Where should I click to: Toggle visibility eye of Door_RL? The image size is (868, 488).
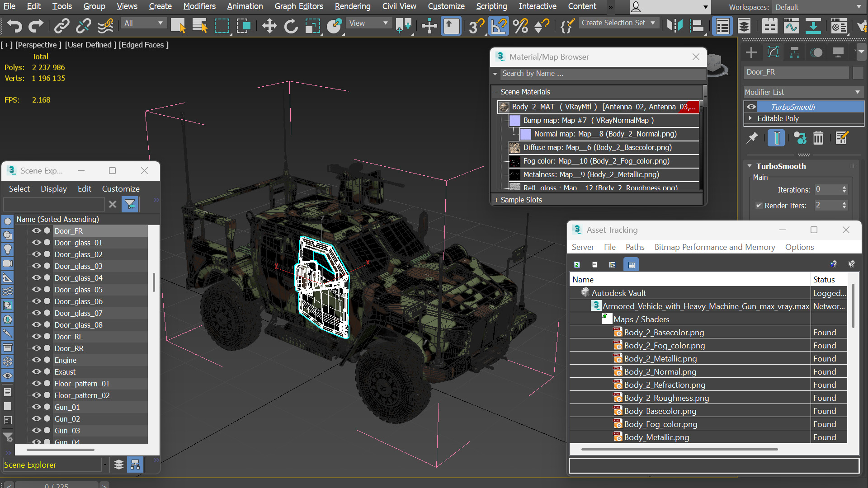[36, 337]
